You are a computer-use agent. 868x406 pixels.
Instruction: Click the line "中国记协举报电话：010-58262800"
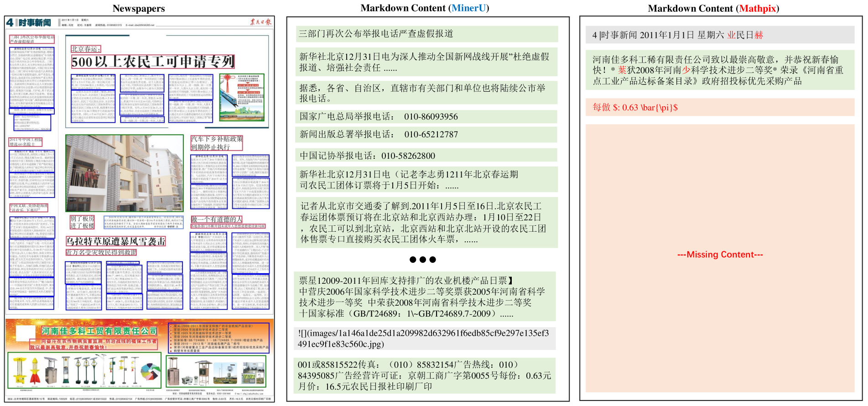pyautogui.click(x=426, y=156)
